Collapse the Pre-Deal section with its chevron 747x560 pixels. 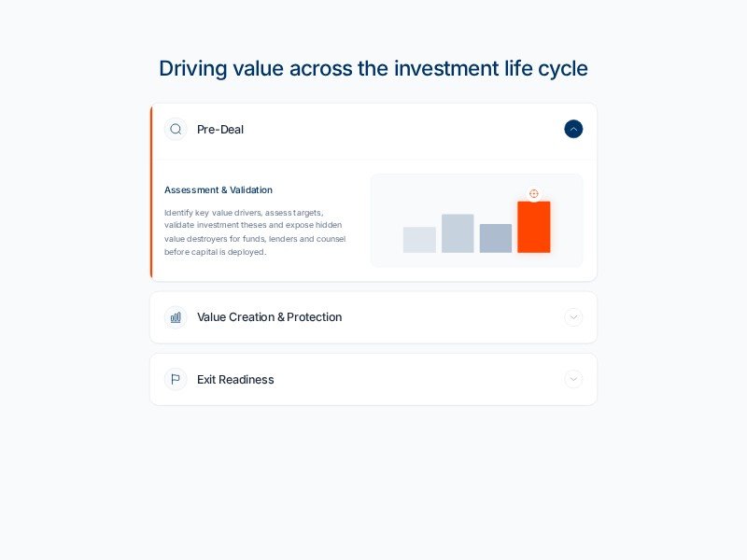[x=573, y=129]
